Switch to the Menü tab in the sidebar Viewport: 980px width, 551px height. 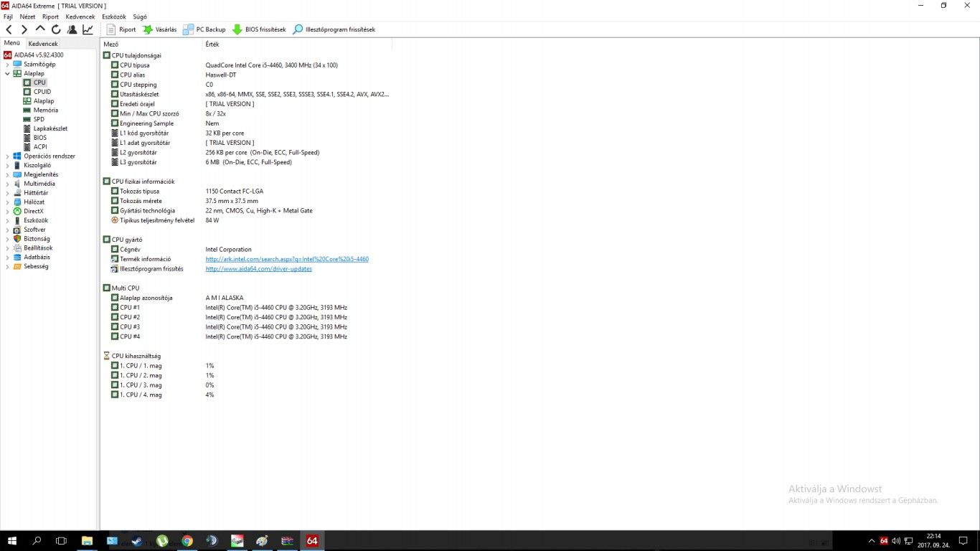tap(12, 43)
